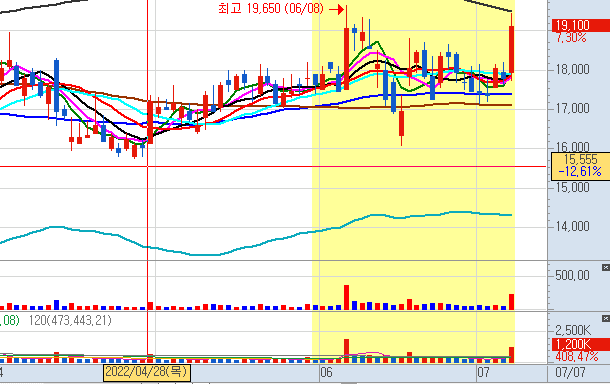Viewport: 610px width, 384px height.
Task: Click the red 19,100 current price label
Action: (x=580, y=25)
